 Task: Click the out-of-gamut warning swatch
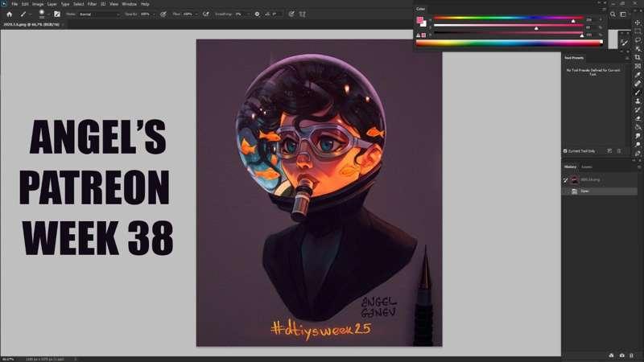point(423,35)
